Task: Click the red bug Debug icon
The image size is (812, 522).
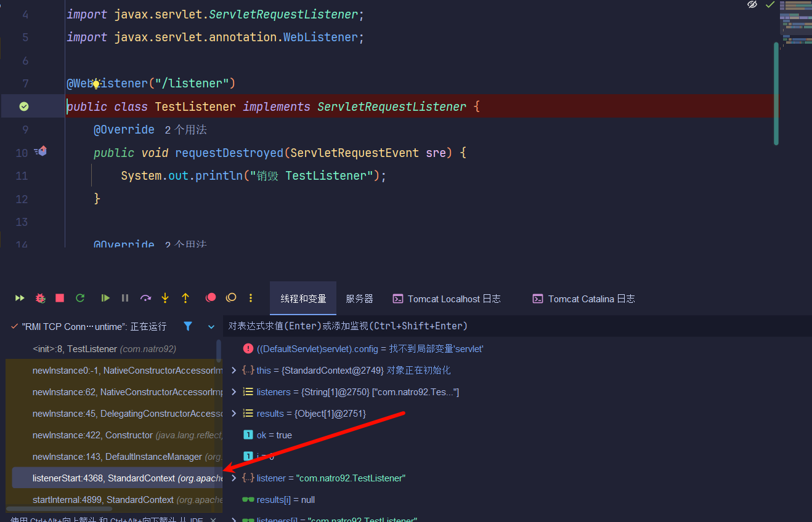Action: coord(40,298)
